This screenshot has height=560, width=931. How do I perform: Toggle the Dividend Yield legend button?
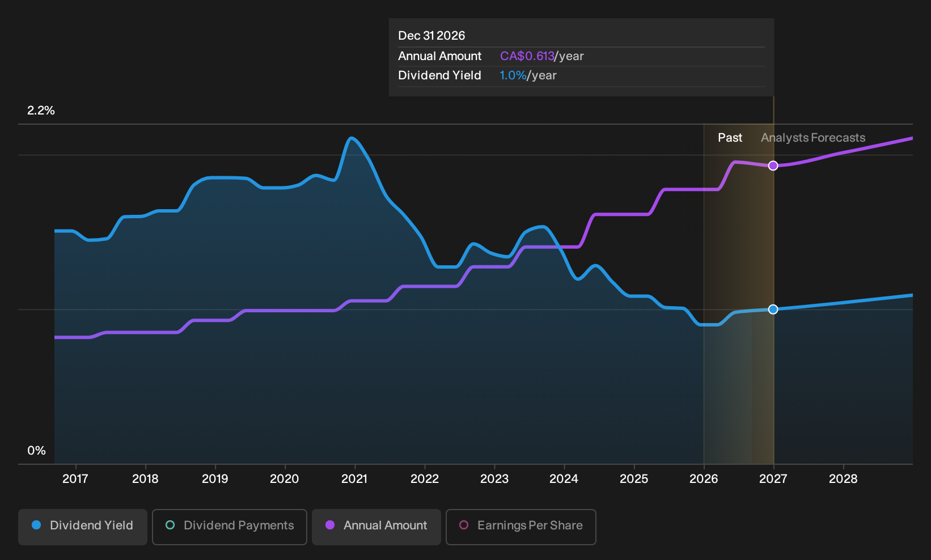coord(83,527)
